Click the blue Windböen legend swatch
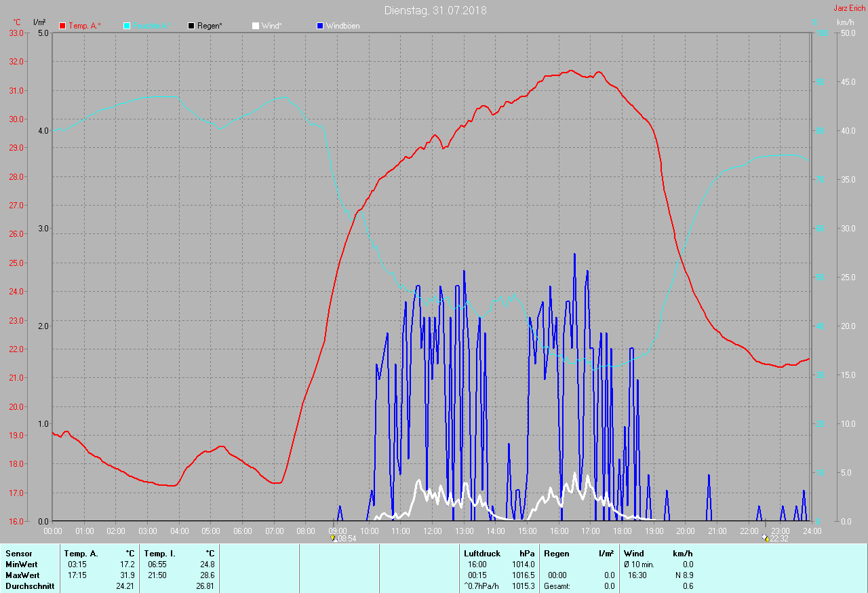 coord(320,26)
